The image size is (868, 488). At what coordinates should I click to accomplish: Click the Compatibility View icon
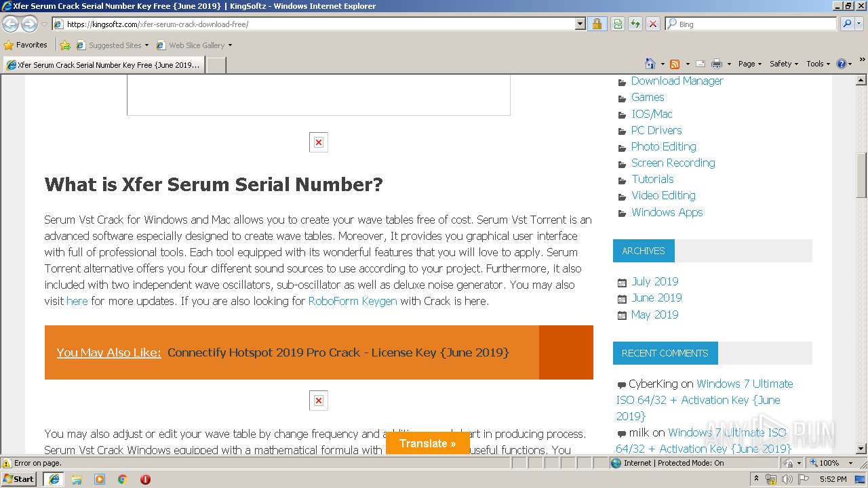pos(618,24)
